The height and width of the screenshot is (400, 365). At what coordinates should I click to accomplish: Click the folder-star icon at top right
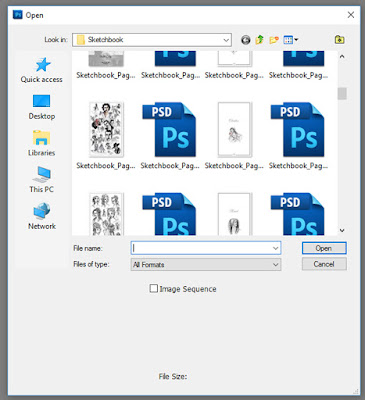pyautogui.click(x=339, y=40)
